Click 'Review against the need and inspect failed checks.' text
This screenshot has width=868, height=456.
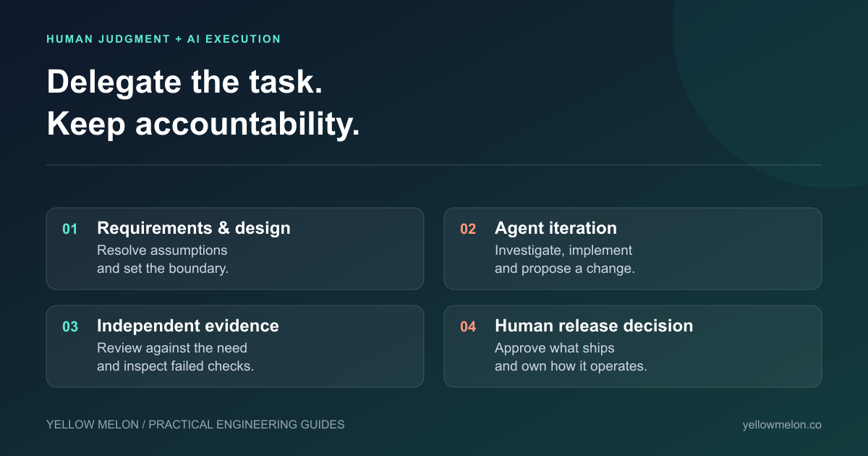176,357
